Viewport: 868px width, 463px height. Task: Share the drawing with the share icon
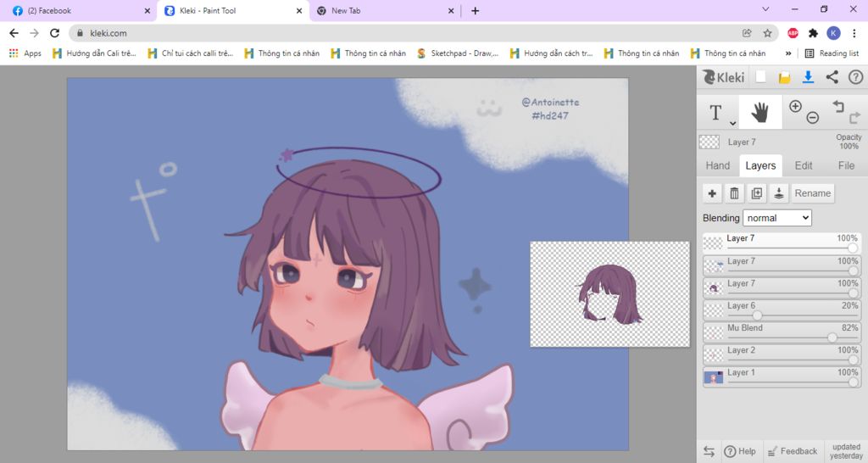[832, 77]
